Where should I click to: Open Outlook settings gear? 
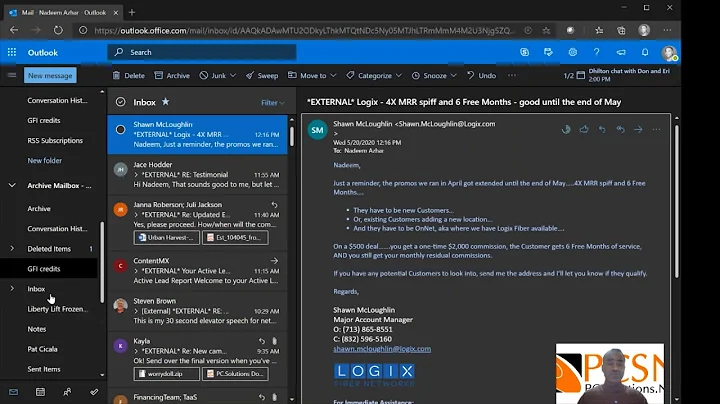point(573,52)
